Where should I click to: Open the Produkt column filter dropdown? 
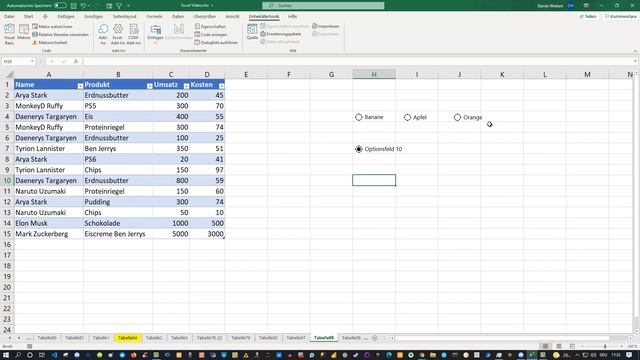coord(149,86)
